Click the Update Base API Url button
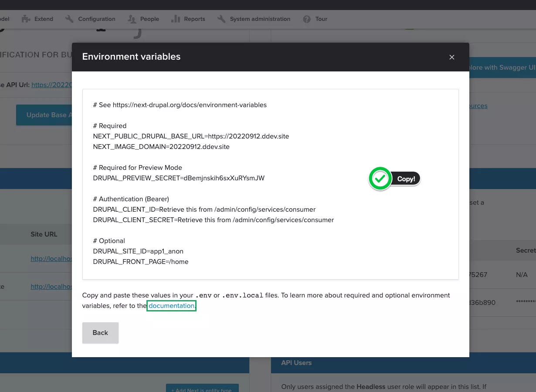 coord(44,115)
